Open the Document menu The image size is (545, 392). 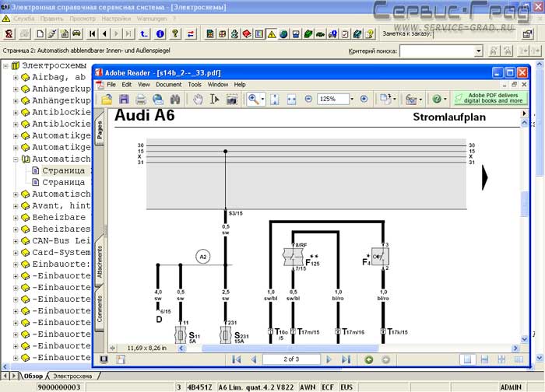[x=169, y=84]
